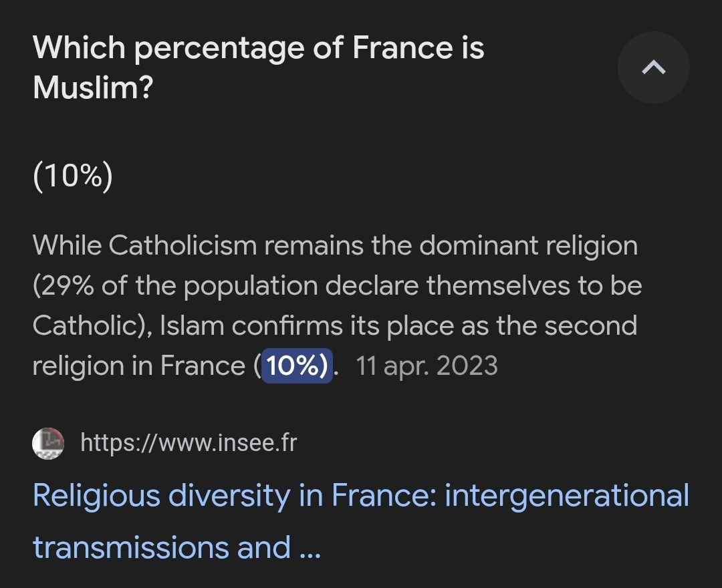Click 'dominant religion' in the snippet's first line
Viewport: 722px width, 588px height.
pos(529,246)
